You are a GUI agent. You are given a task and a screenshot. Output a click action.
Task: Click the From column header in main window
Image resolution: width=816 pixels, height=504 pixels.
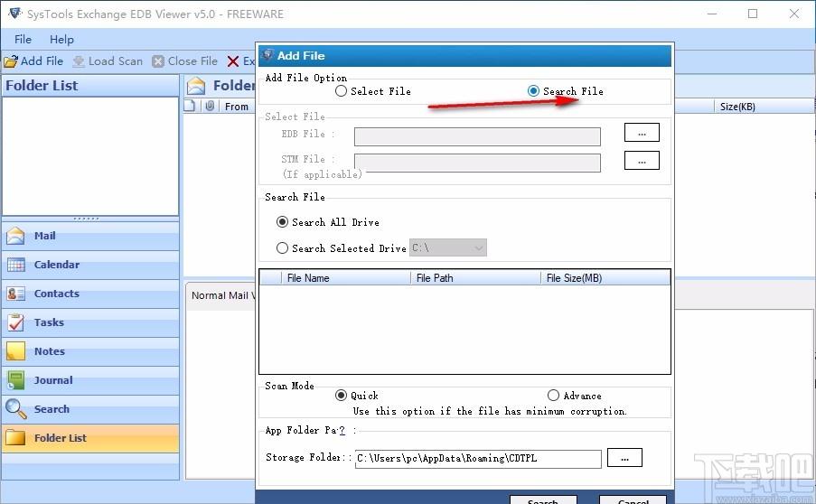click(x=236, y=107)
